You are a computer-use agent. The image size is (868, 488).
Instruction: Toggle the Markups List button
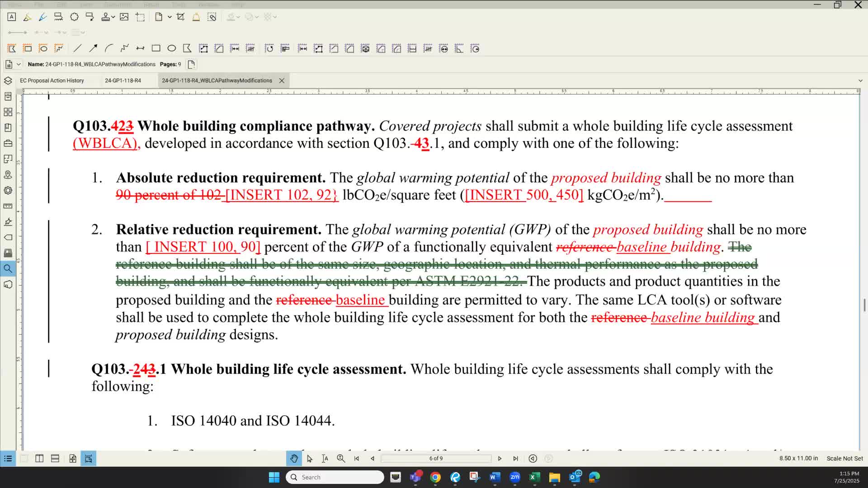[x=8, y=459]
